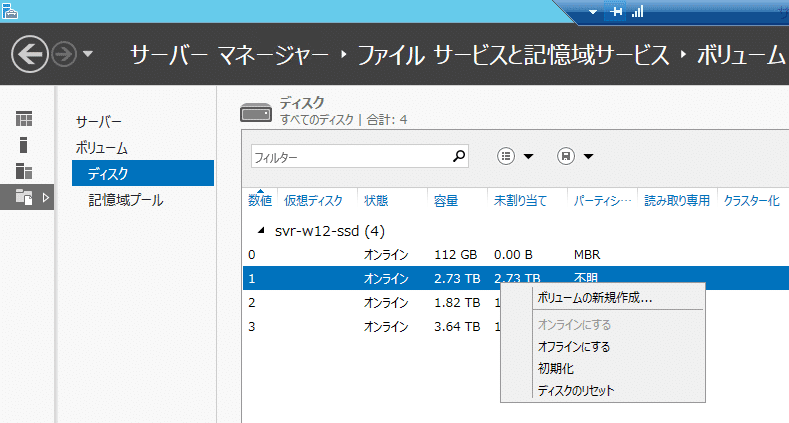Viewport: 789px width, 423px height.
Task: Open connection bar dropdown arrow
Action: [x=593, y=12]
